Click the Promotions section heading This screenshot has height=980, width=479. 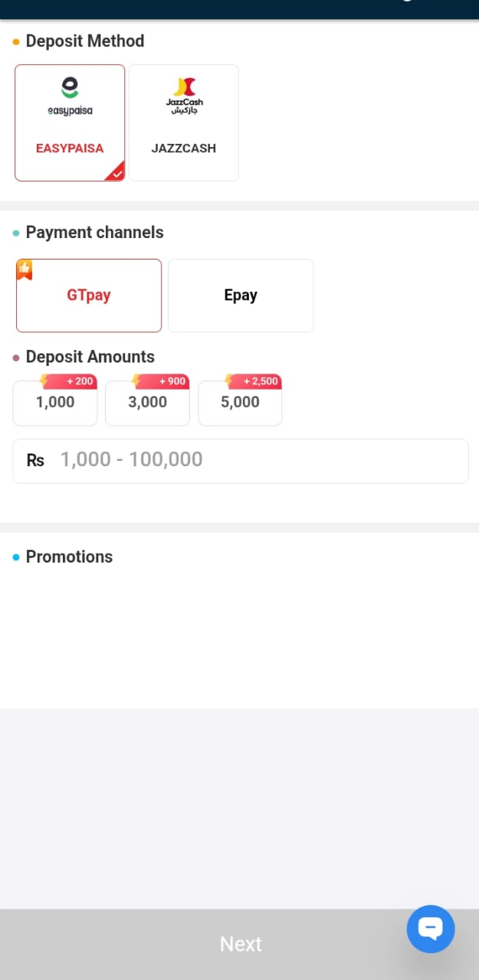(x=69, y=557)
